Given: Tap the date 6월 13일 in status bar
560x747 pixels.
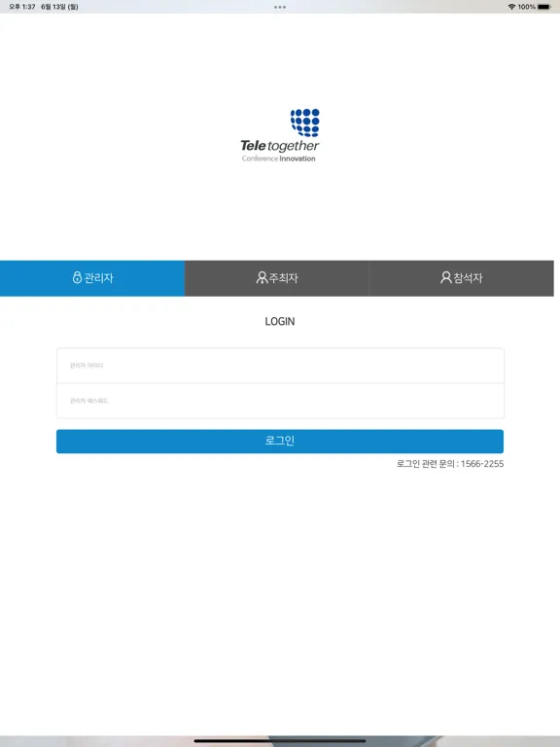Looking at the screenshot, I should (x=59, y=7).
